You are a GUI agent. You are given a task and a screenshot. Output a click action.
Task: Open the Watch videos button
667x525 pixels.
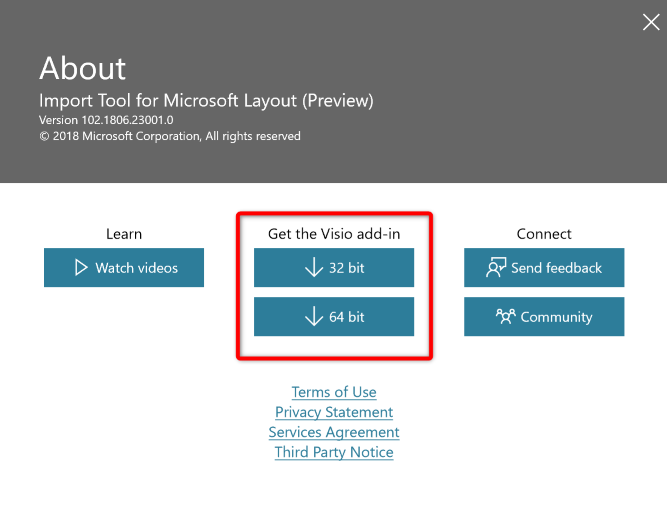pos(124,268)
